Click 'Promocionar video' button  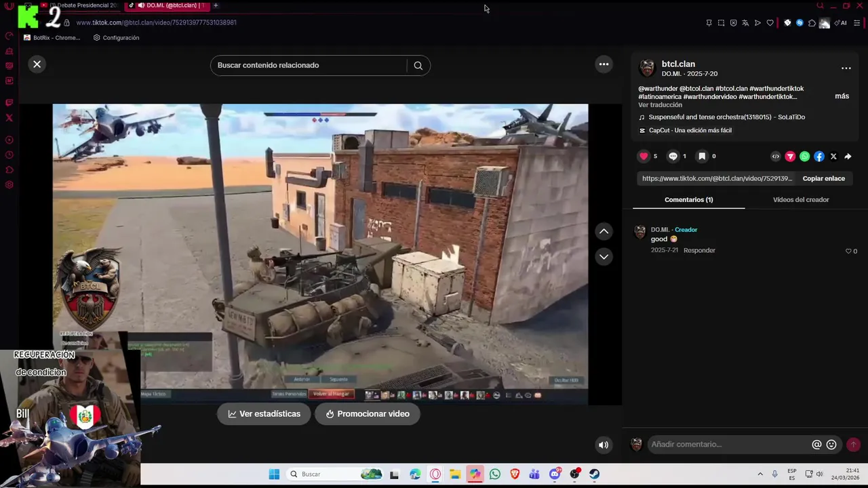coord(367,414)
